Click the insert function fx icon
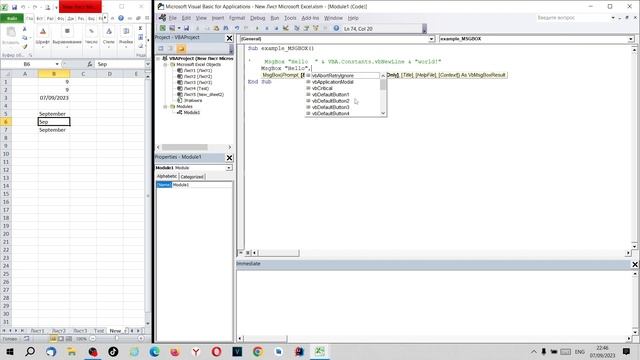 89,64
